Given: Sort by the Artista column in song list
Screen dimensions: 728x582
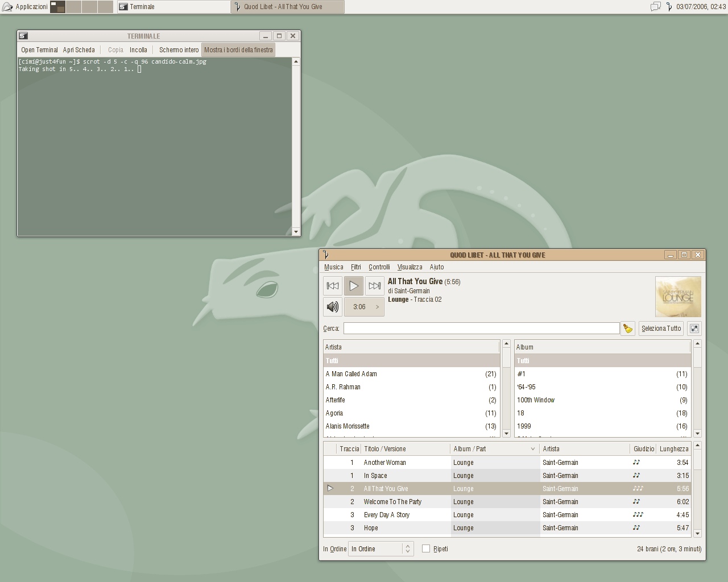Looking at the screenshot, I should pos(585,449).
